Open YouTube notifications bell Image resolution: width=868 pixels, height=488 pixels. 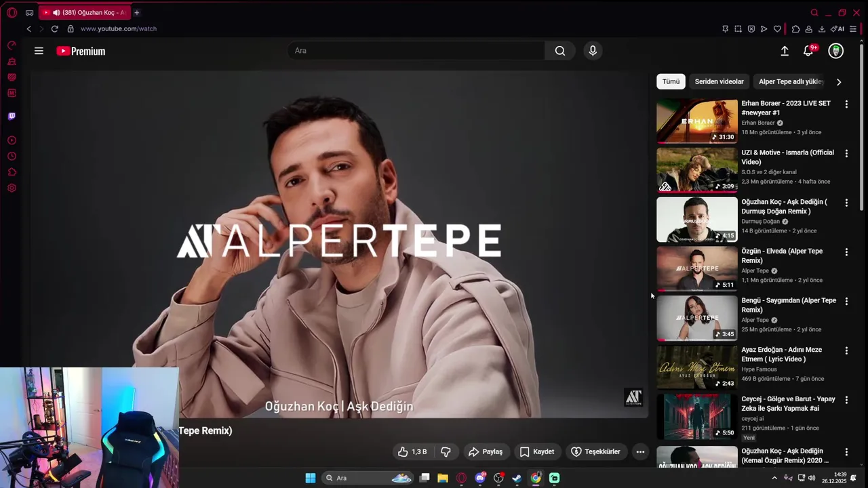click(808, 51)
